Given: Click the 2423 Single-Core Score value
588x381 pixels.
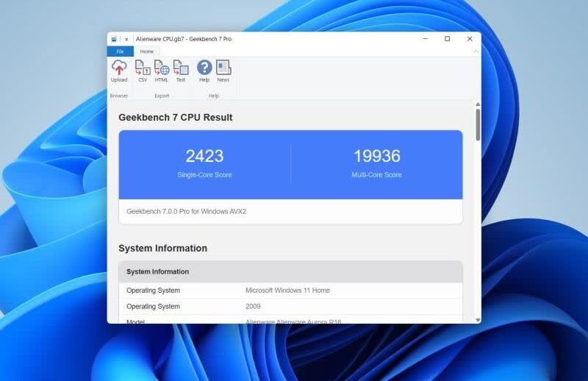Looking at the screenshot, I should 204,156.
